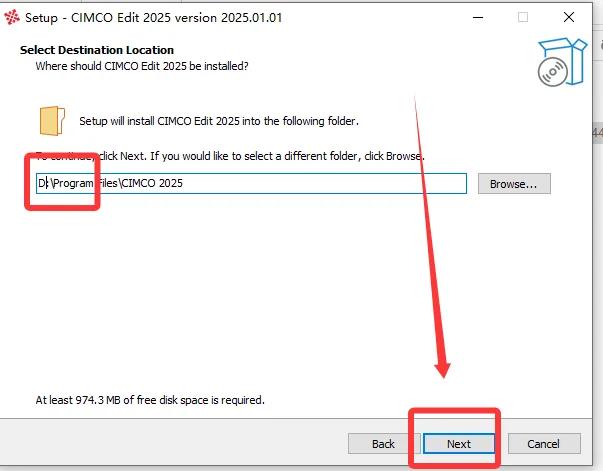Click the CIMCO setup logo icon
The width and height of the screenshot is (603, 471).
(x=12, y=17)
